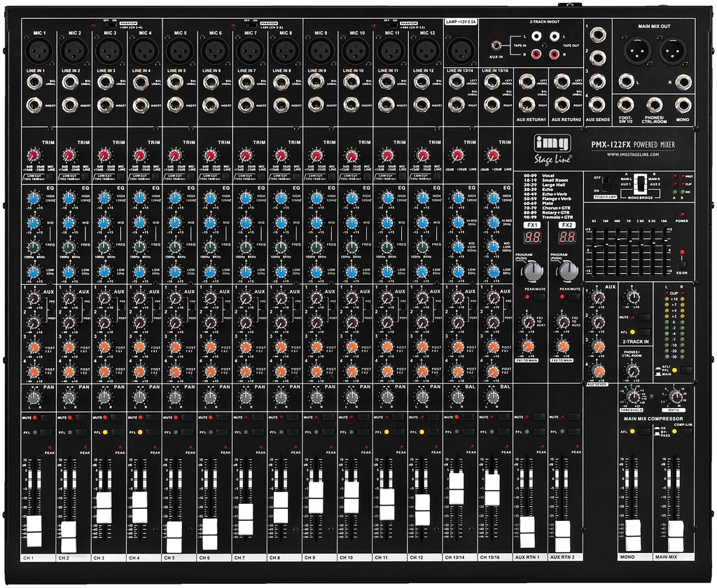Image resolution: width=717 pixels, height=588 pixels.
Task: Click the FX2 TO AUX2 knob
Action: point(563,321)
